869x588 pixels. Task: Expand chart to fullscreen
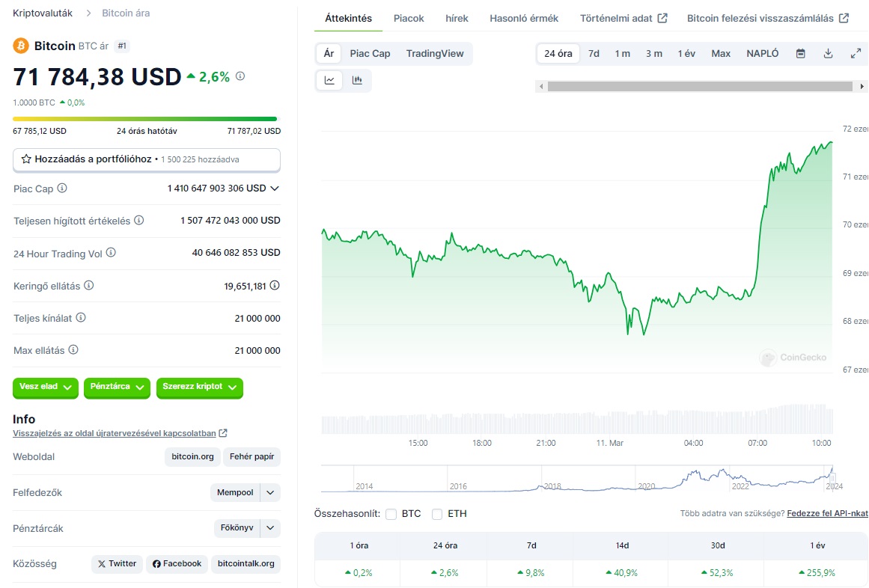tap(856, 54)
